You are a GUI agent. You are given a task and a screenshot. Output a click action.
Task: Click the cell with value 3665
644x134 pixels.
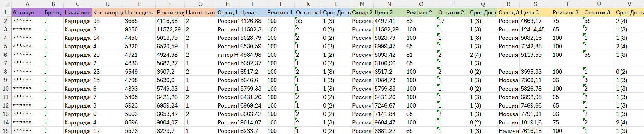coord(139,21)
